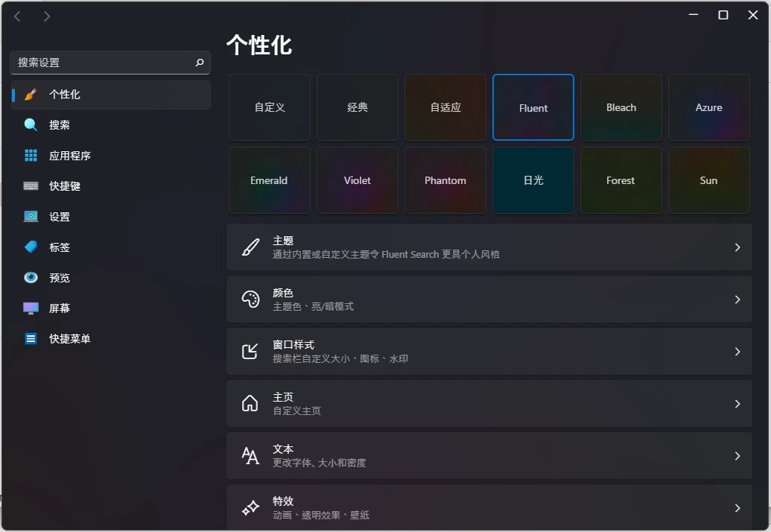Open the 文本 font settings row

coord(489,456)
